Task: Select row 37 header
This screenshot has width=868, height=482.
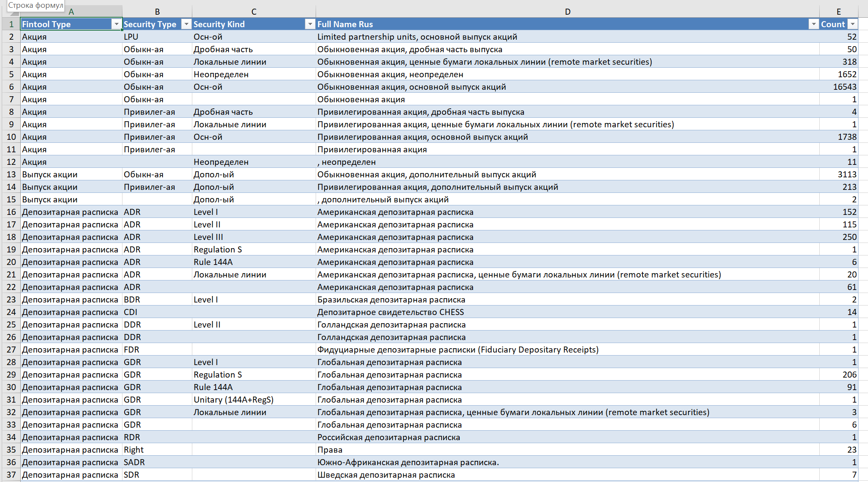Action: (11, 475)
